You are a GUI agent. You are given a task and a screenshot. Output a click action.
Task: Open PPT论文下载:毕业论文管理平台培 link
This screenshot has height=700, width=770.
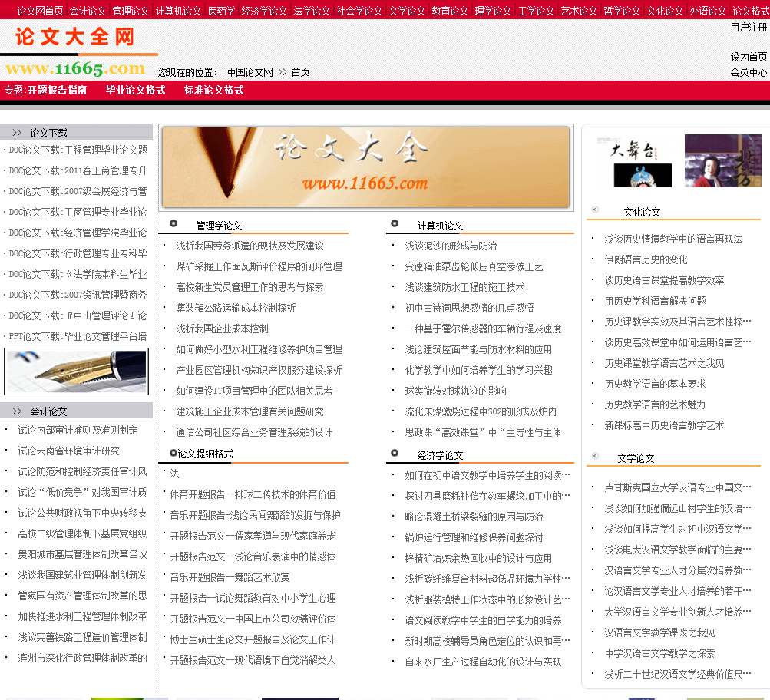(x=78, y=336)
